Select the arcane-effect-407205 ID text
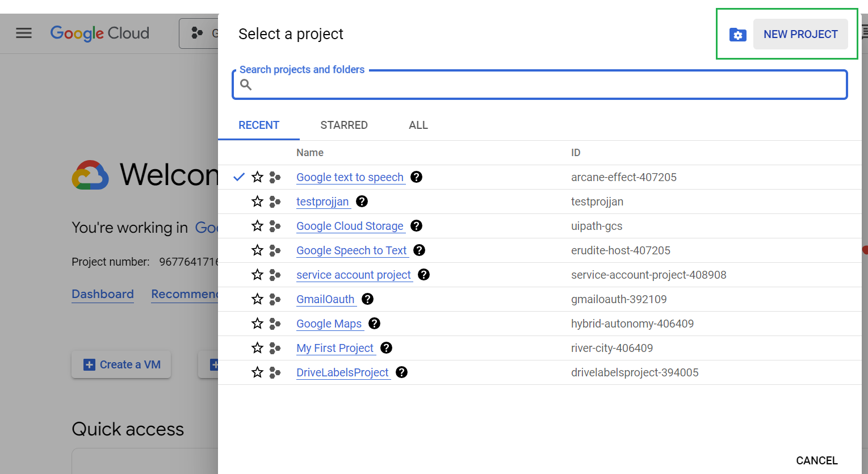The width and height of the screenshot is (868, 474). (624, 177)
